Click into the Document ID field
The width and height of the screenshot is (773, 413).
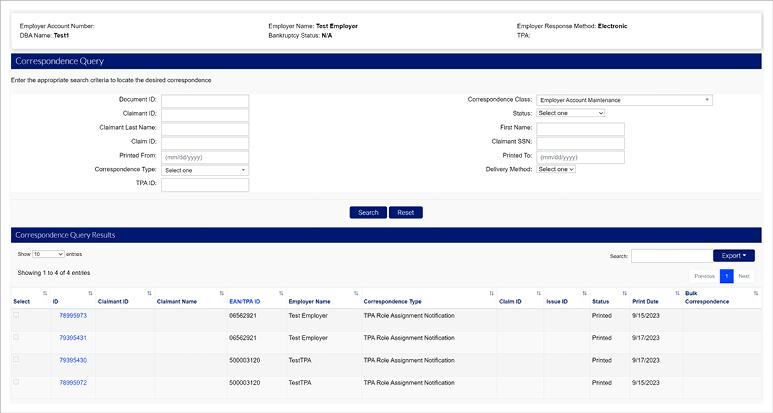pyautogui.click(x=205, y=100)
